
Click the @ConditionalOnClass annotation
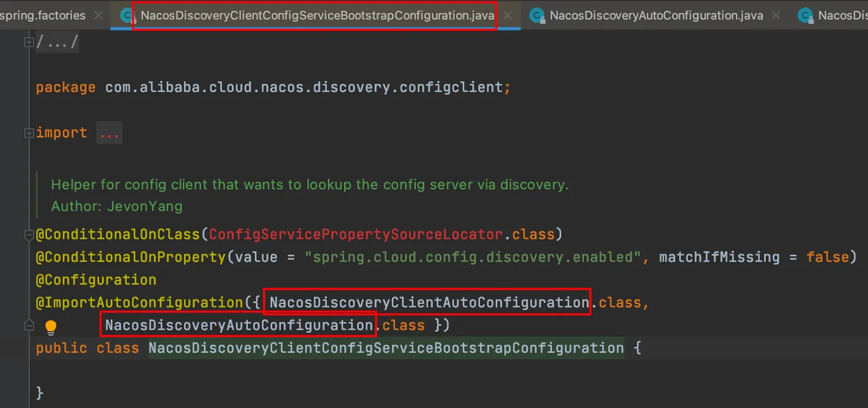click(x=118, y=234)
